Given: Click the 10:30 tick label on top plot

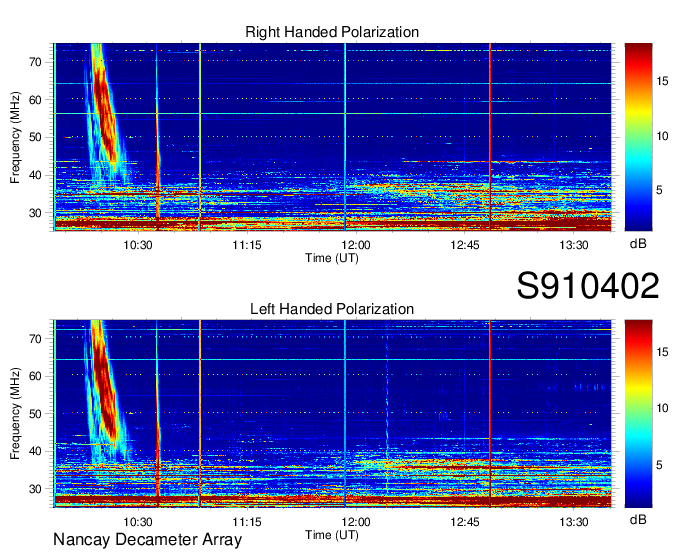Looking at the screenshot, I should [x=138, y=245].
